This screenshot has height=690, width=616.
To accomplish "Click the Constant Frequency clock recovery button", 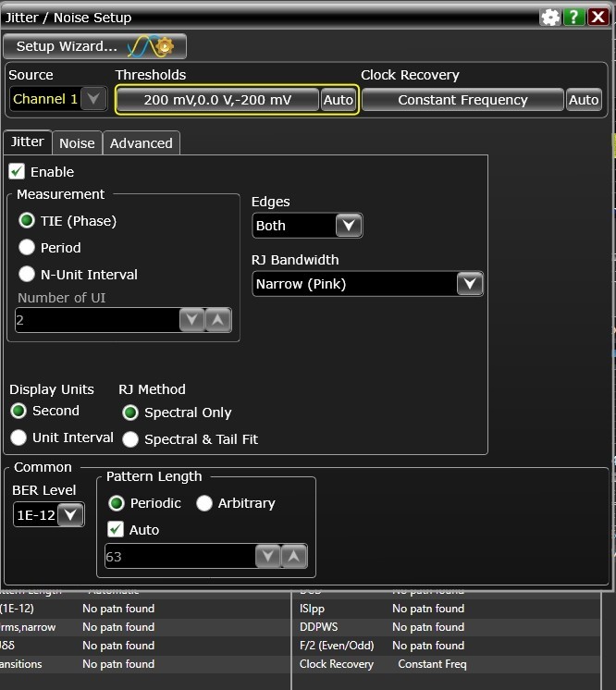I will click(x=462, y=100).
